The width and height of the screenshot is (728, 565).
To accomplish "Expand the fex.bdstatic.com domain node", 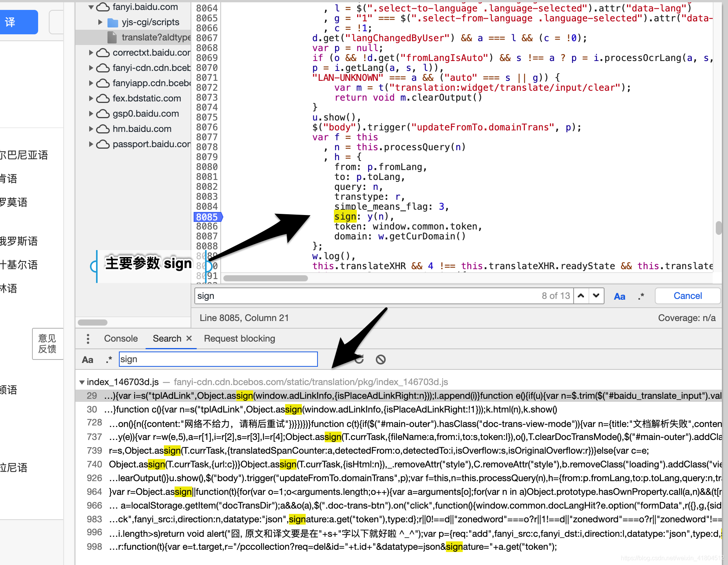I will coord(91,98).
